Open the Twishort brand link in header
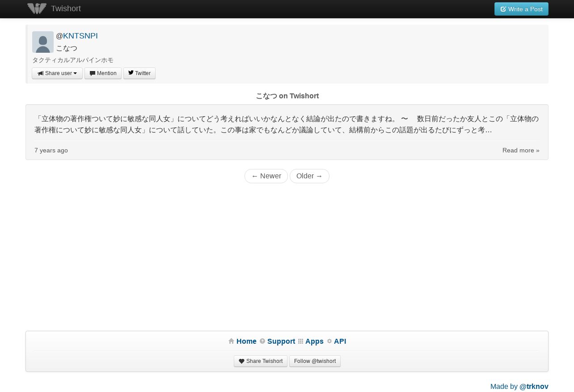Screen dimensions: 574x392 coord(66,8)
